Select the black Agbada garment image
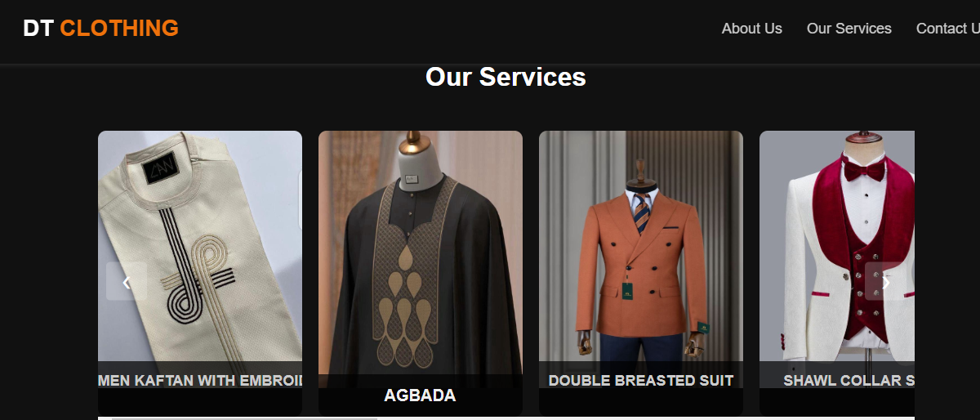 pyautogui.click(x=421, y=253)
